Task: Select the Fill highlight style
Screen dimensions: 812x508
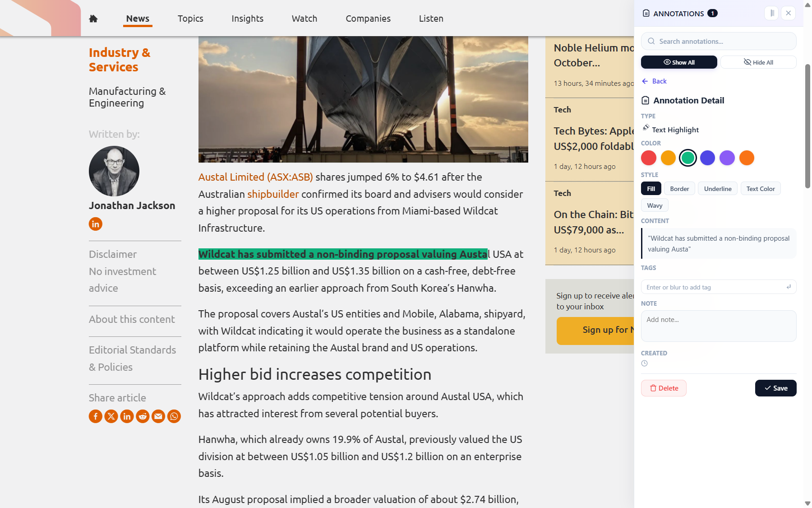Action: [651, 189]
